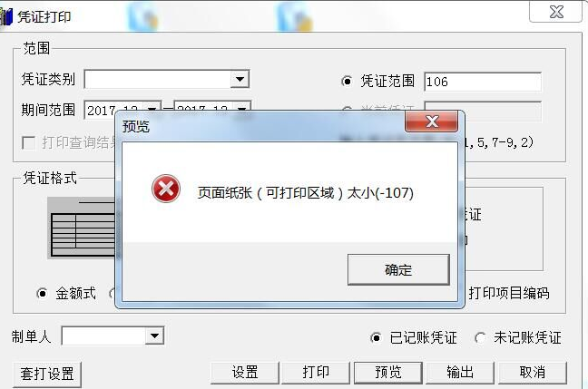Select 未记账凭证 radio option
This screenshot has height=389, width=588.
click(480, 337)
